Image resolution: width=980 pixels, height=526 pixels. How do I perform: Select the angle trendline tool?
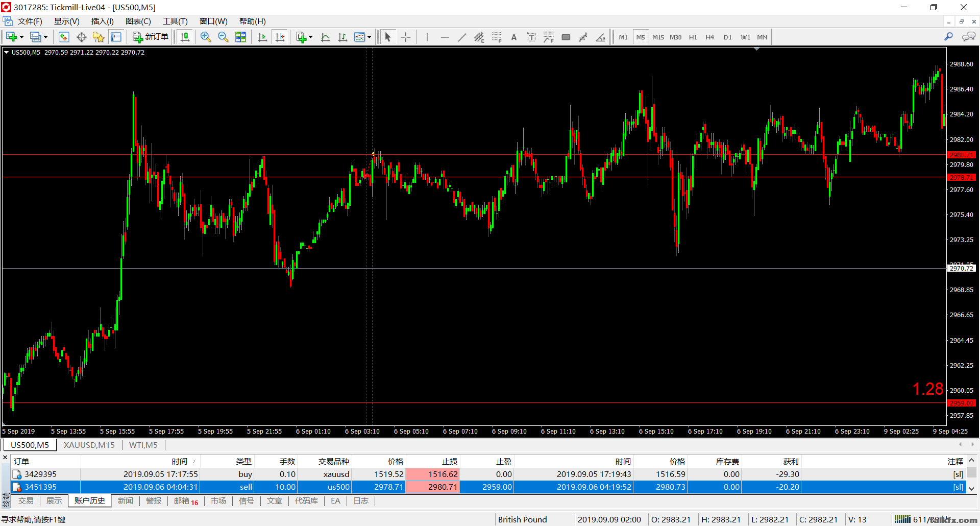point(601,37)
